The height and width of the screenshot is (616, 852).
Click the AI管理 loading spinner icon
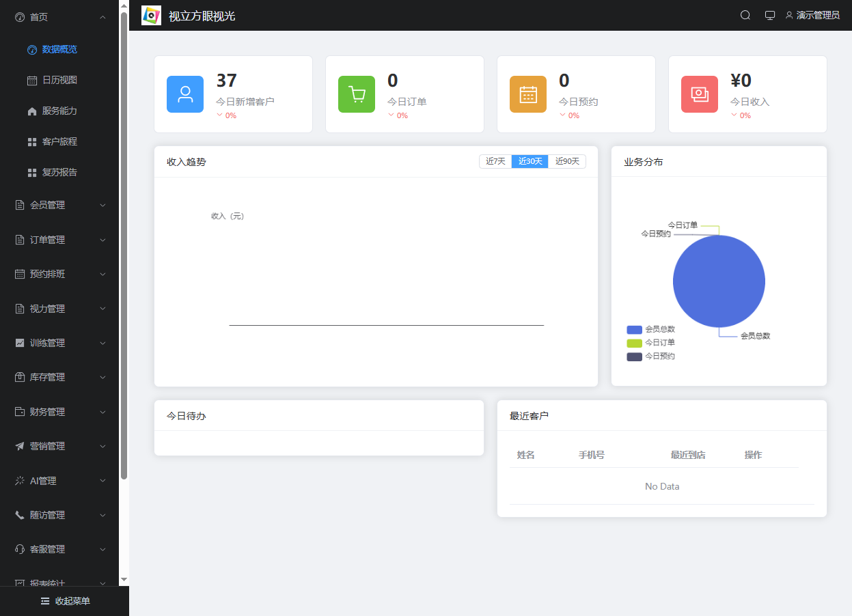(20, 481)
